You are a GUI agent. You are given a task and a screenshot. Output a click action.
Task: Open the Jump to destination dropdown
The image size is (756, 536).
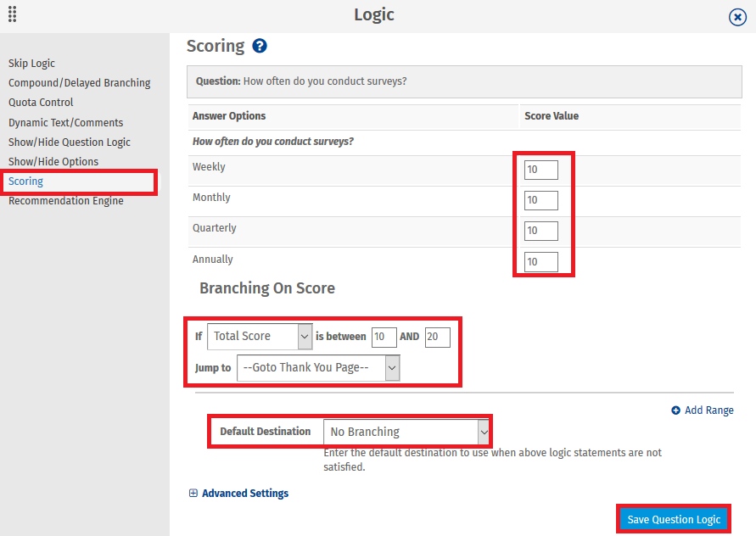318,367
